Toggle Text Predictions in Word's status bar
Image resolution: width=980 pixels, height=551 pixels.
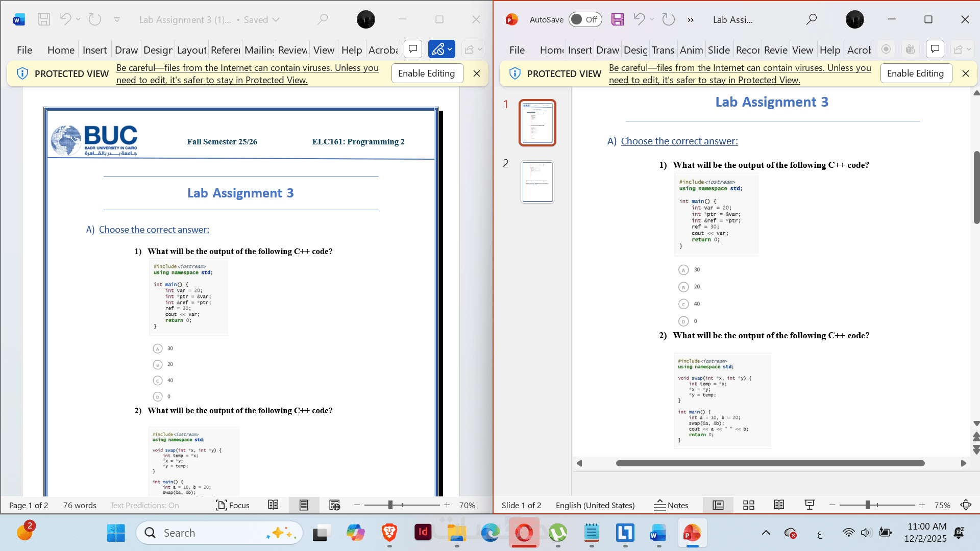coord(144,505)
